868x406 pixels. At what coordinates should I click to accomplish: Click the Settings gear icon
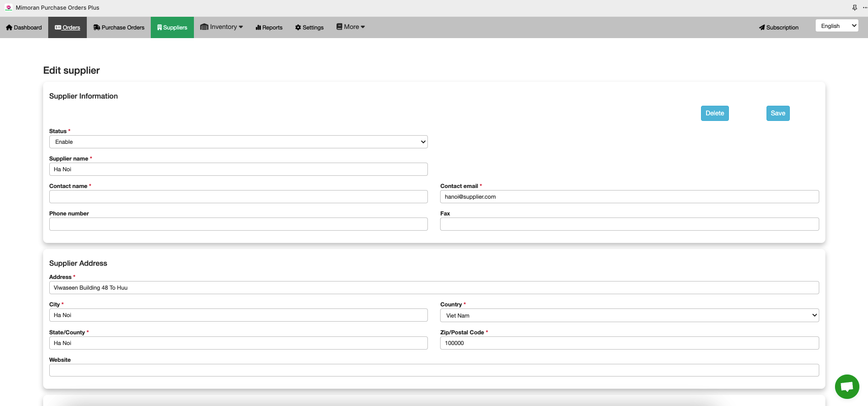click(x=298, y=27)
